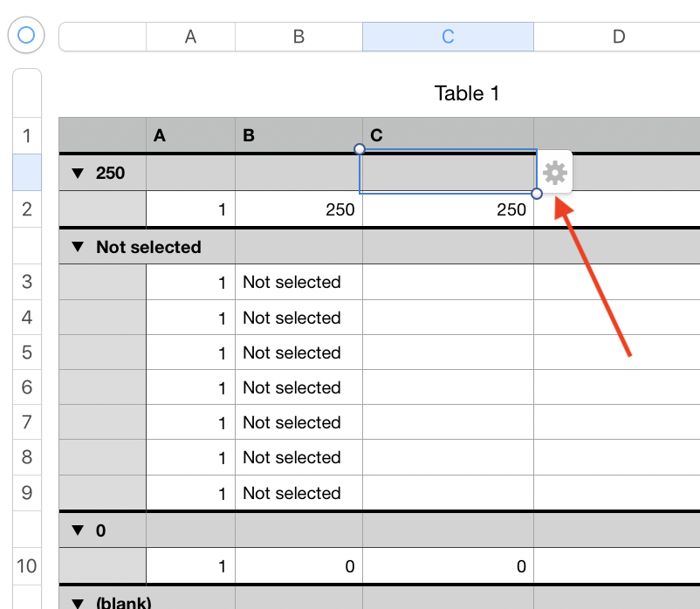The image size is (700, 609).
Task: Click the Table 1 title
Action: [467, 93]
